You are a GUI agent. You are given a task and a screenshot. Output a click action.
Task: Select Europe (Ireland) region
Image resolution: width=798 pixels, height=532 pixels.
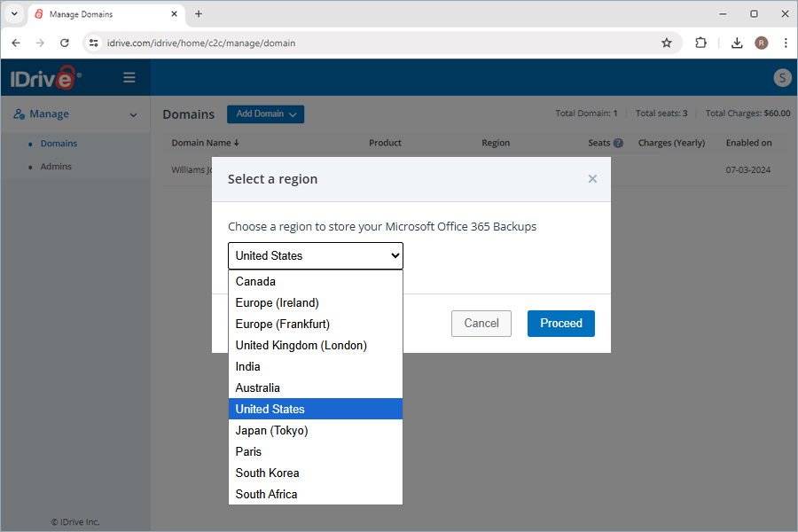click(316, 303)
